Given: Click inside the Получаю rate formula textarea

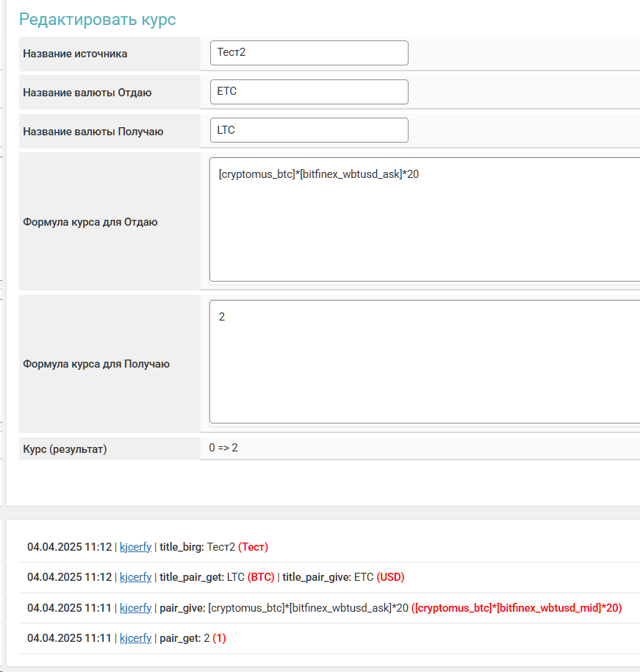Looking at the screenshot, I should [x=425, y=362].
